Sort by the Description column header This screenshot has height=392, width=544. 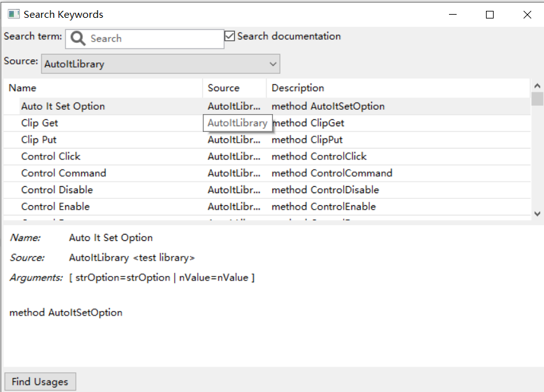coord(399,88)
